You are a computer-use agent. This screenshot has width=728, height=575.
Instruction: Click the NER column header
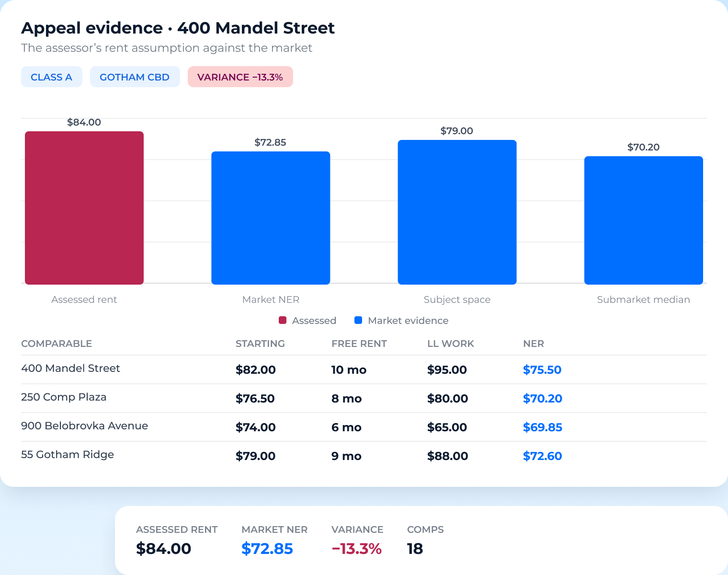[x=534, y=344]
